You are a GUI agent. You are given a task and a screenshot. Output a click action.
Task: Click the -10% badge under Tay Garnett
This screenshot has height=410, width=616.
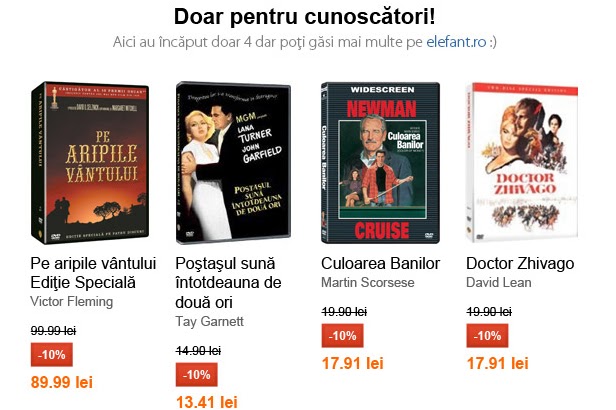pos(196,375)
